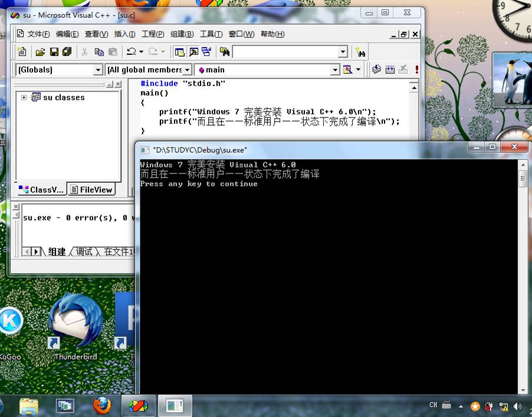Click the Visual C++ taskbar button
Image resolution: width=532 pixels, height=417 pixels.
click(139, 406)
